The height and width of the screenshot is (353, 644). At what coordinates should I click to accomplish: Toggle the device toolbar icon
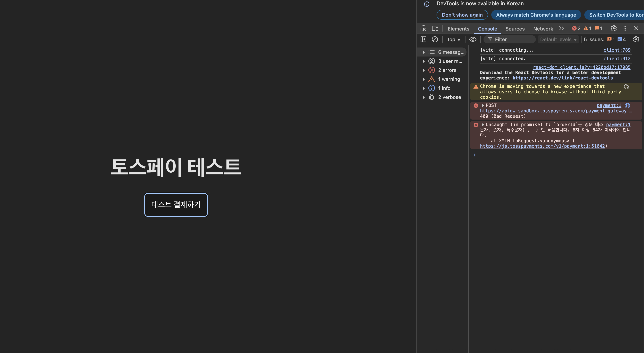435,28
